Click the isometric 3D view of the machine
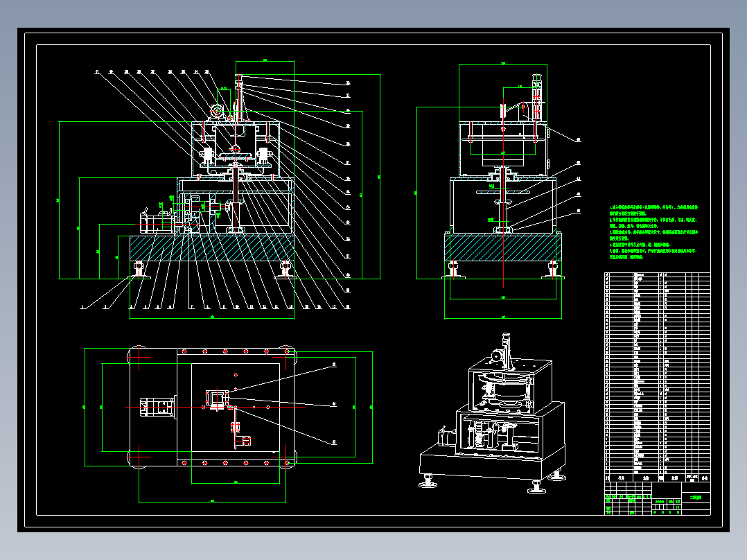 coord(493,413)
